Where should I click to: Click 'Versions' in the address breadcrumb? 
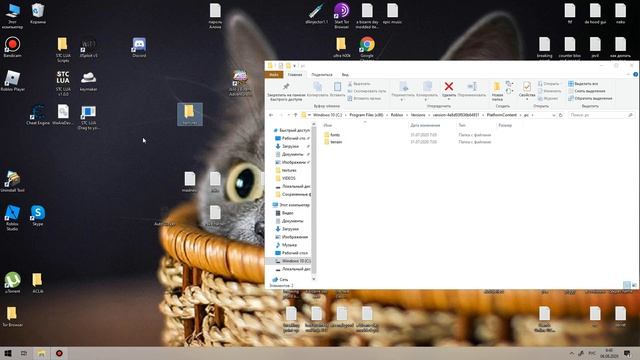[x=418, y=115]
